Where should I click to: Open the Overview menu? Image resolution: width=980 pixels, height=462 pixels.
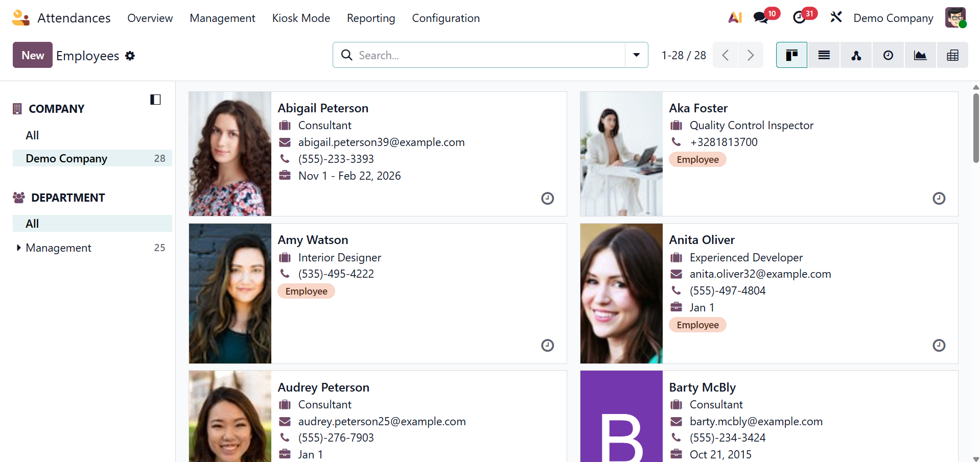pyautogui.click(x=150, y=18)
